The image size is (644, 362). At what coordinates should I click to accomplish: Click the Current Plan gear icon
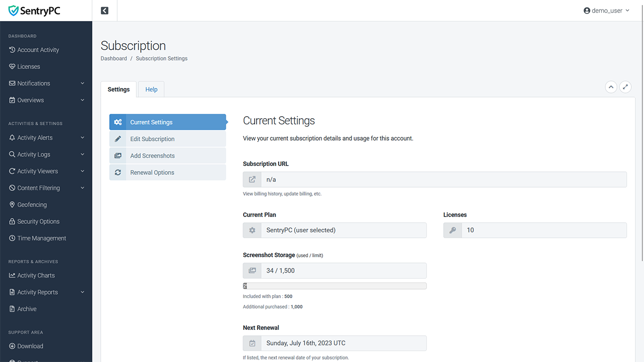pyautogui.click(x=252, y=230)
